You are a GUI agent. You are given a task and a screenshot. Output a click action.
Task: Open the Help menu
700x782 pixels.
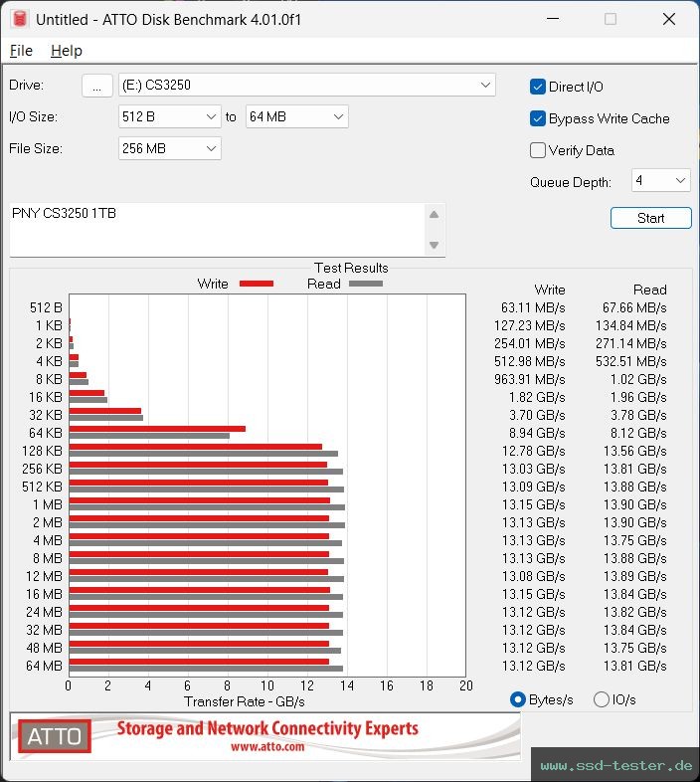[x=67, y=51]
